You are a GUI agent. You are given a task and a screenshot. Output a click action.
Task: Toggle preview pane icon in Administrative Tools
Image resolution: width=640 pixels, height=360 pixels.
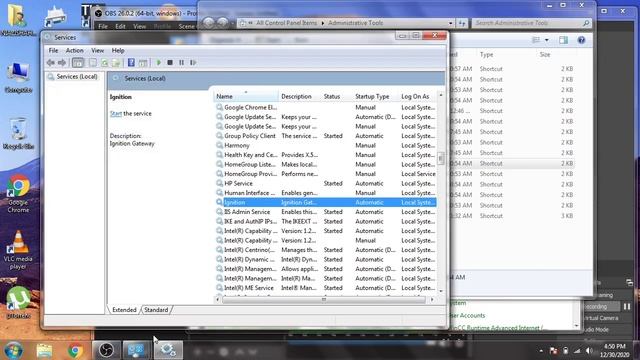563,40
